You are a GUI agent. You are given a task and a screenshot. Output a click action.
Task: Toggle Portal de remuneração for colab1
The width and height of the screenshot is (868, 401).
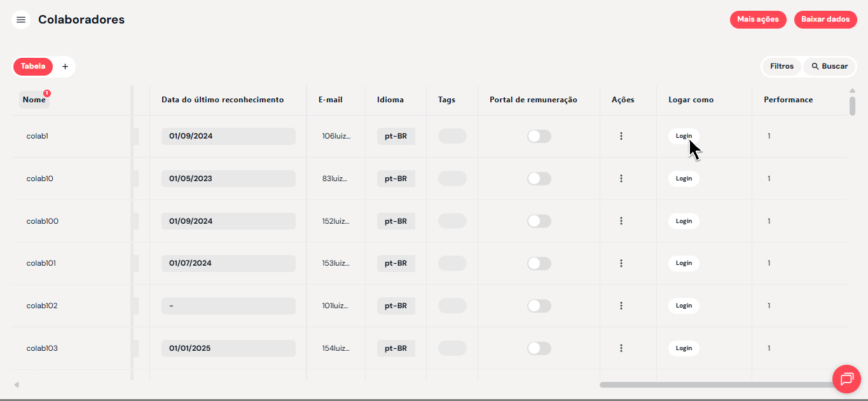pos(539,136)
